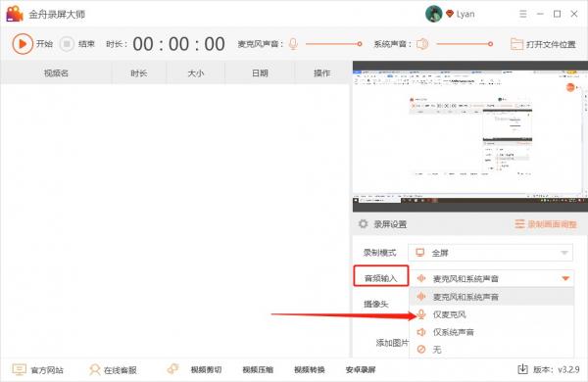Click the link icon before 视频剪切
This screenshot has height=382, width=588.
tap(172, 369)
